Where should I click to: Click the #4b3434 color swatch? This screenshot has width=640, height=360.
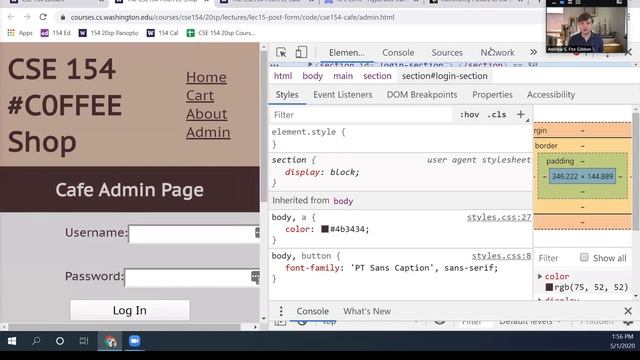pos(325,229)
